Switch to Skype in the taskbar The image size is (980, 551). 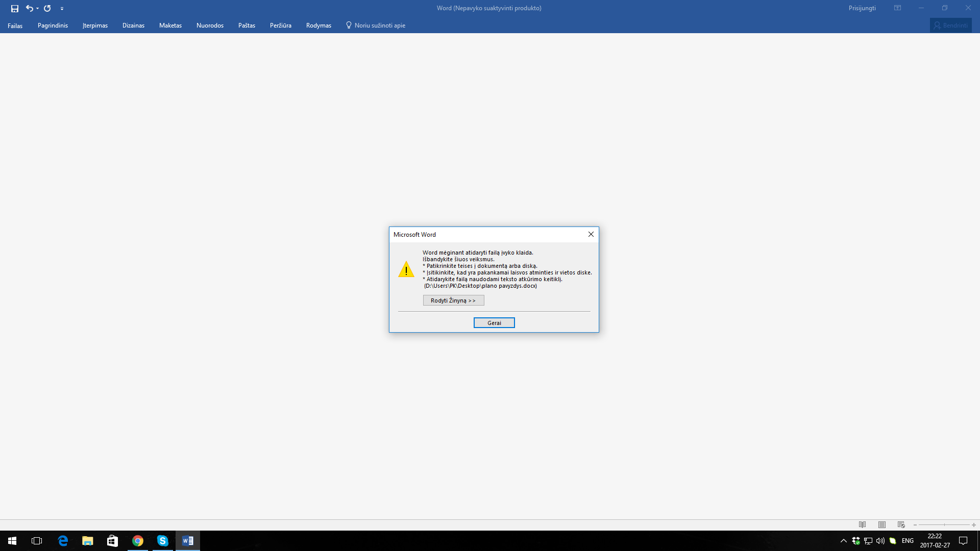[163, 541]
